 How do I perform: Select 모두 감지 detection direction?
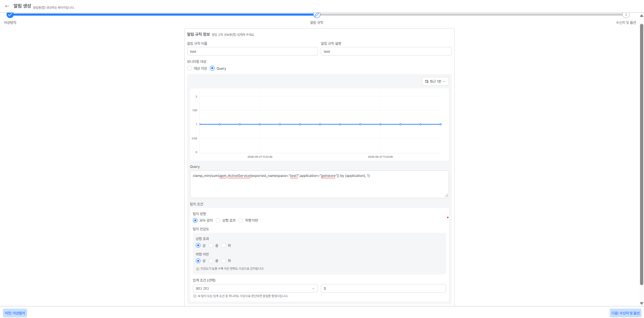pos(195,220)
